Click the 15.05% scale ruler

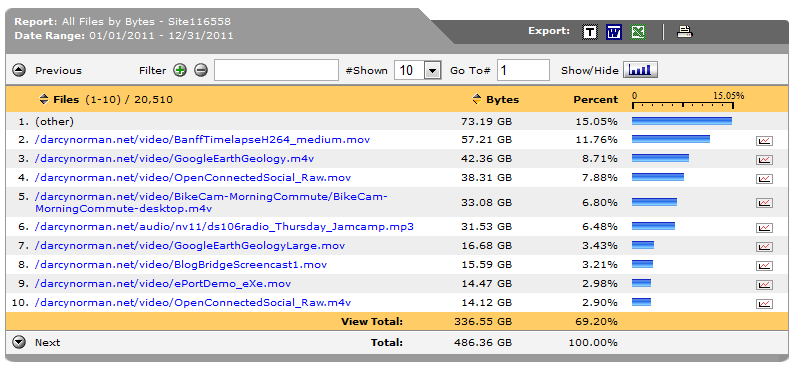(x=683, y=105)
